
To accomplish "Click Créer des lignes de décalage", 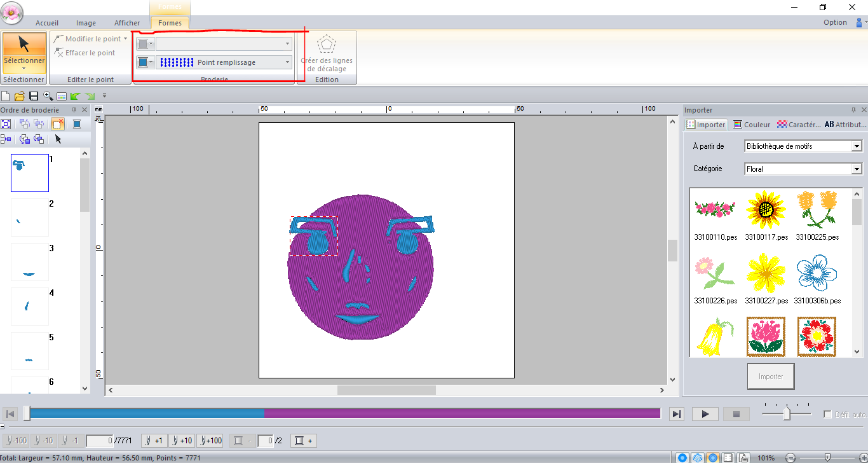I will [x=327, y=54].
